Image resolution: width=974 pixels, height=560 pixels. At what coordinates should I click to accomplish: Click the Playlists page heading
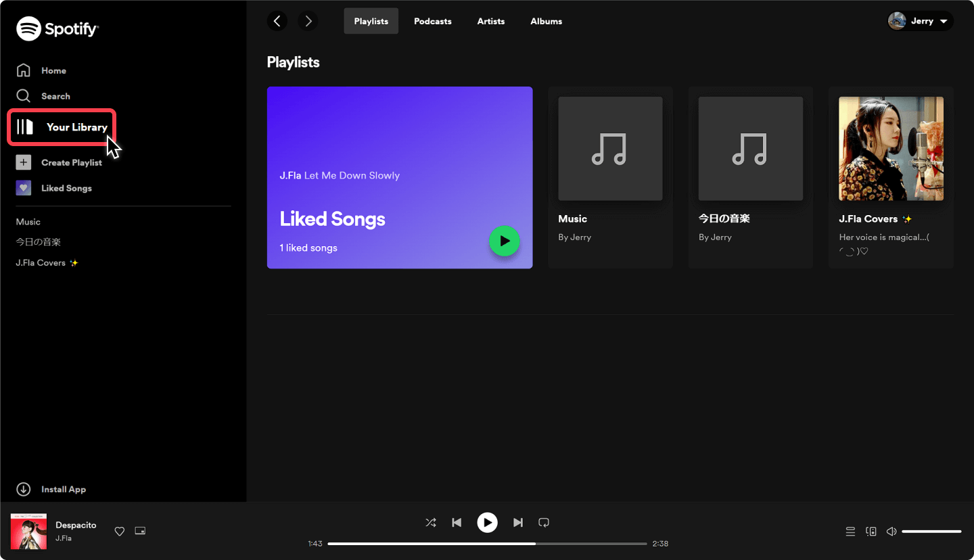pyautogui.click(x=294, y=62)
